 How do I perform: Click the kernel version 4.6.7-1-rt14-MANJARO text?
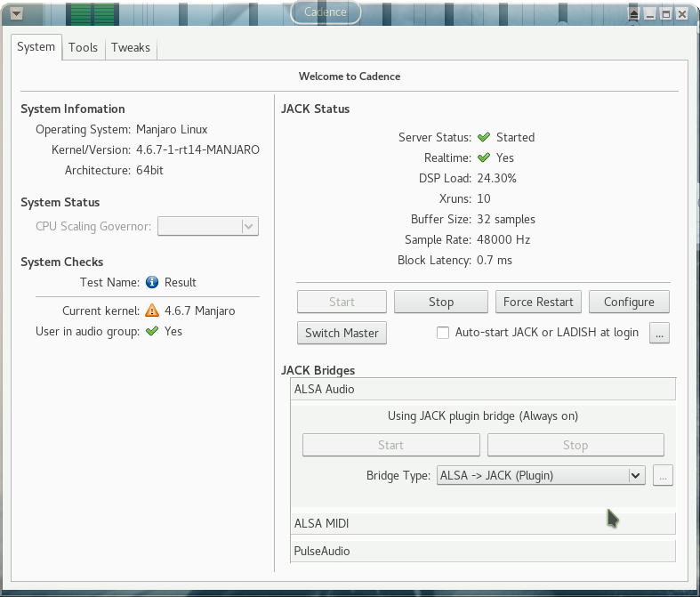(x=197, y=149)
